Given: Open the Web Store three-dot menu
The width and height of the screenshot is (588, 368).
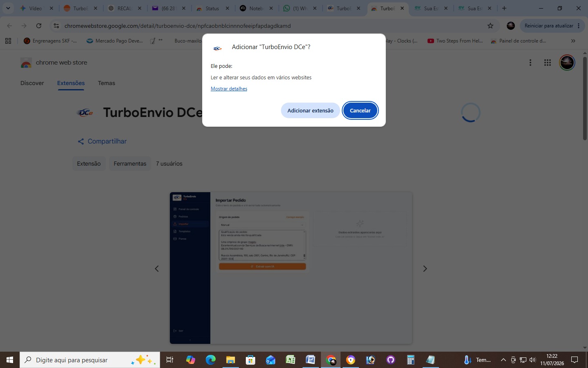Looking at the screenshot, I should tap(530, 63).
